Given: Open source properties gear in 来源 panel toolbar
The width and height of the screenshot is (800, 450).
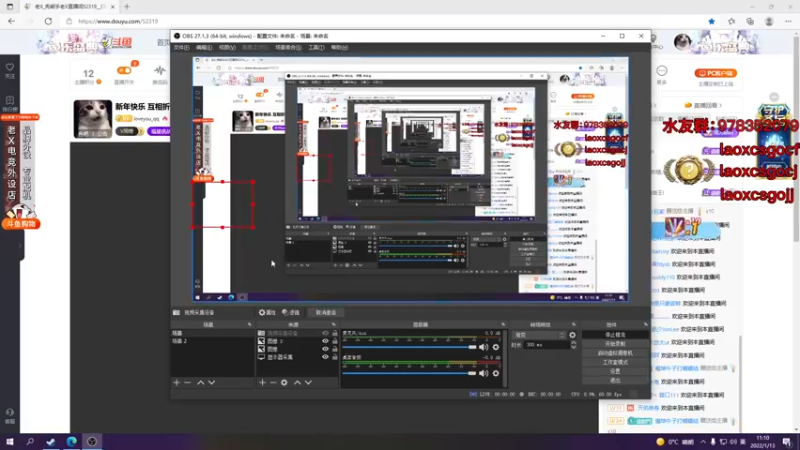Looking at the screenshot, I should click(284, 383).
